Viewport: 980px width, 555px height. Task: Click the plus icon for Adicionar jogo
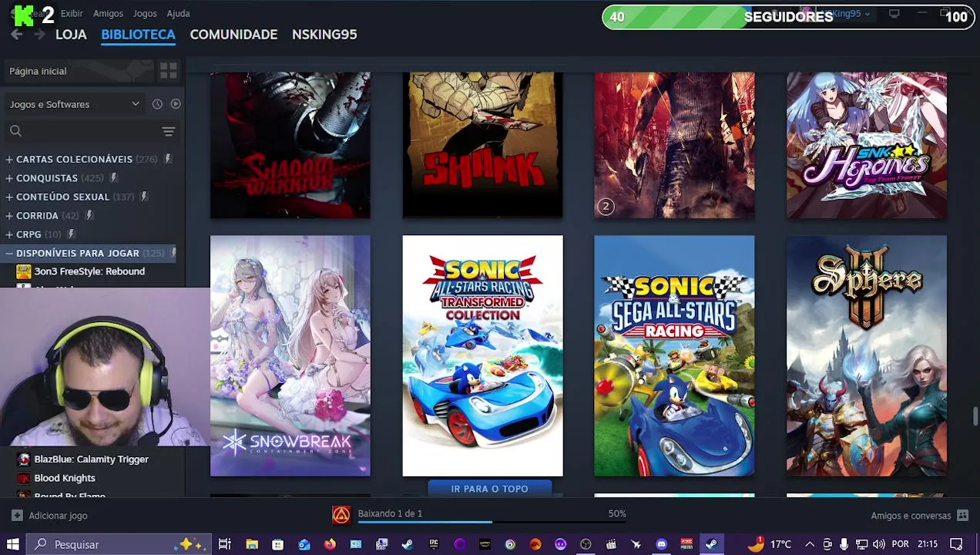[x=17, y=515]
